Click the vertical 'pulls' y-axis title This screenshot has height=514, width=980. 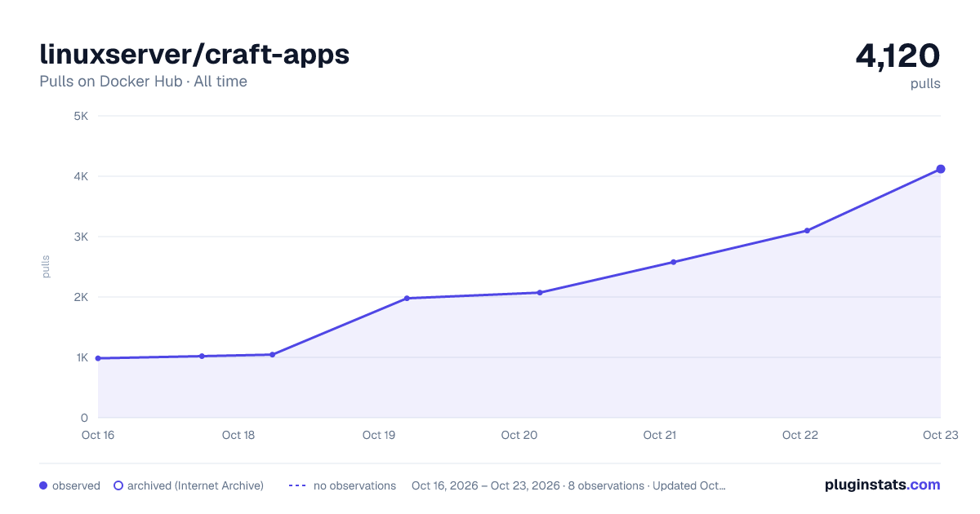click(46, 267)
